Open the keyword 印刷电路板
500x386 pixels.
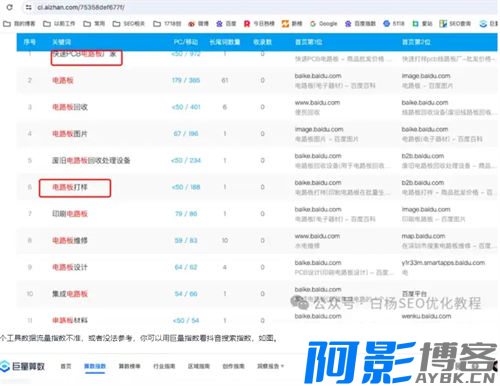click(x=70, y=214)
